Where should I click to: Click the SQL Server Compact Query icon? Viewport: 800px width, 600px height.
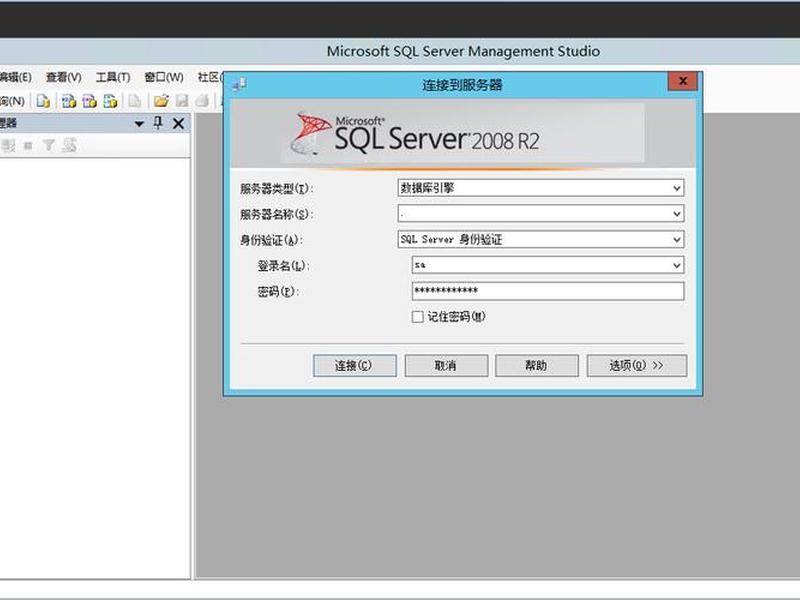click(x=135, y=101)
